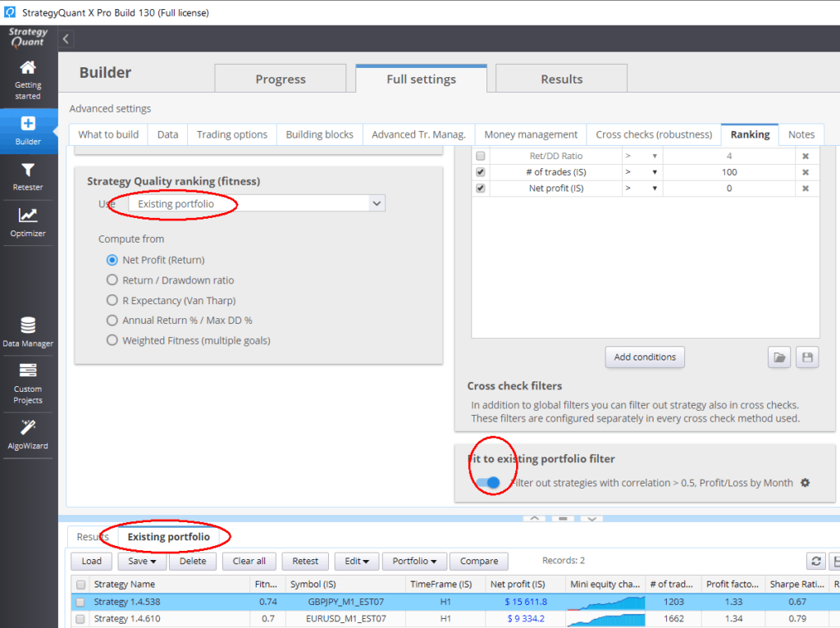Sort by Net profit (IS) column header
Screen dimensions: 840x628
(x=525, y=585)
